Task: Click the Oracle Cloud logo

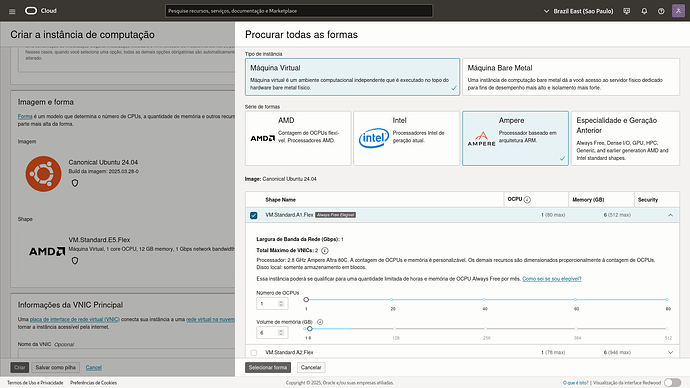Action: click(x=40, y=11)
